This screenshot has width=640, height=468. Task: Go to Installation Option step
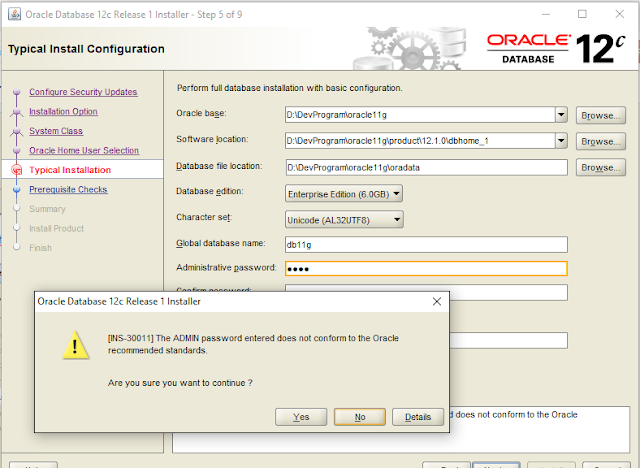(x=63, y=111)
